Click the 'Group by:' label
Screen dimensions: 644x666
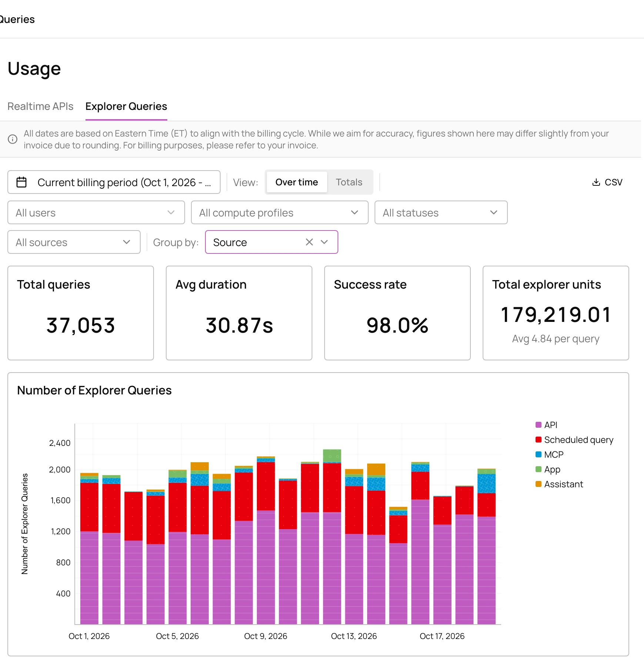[176, 242]
